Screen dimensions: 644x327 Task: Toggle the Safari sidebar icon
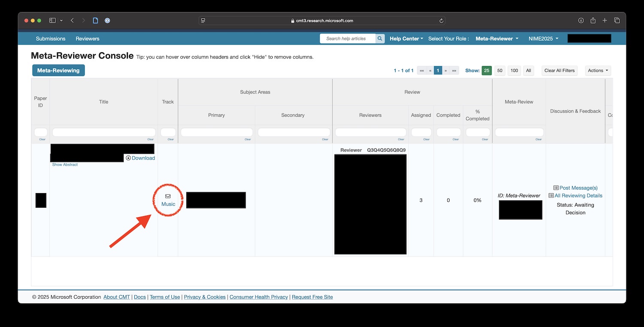pos(52,20)
